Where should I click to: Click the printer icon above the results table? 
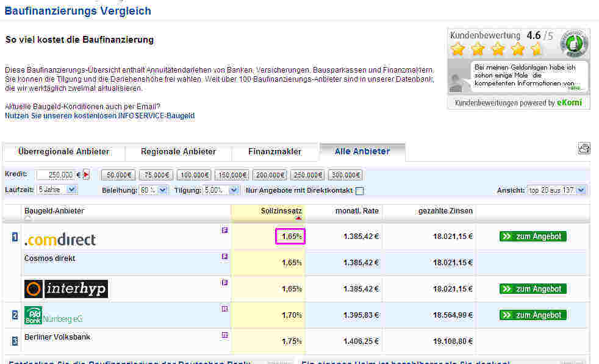584,148
